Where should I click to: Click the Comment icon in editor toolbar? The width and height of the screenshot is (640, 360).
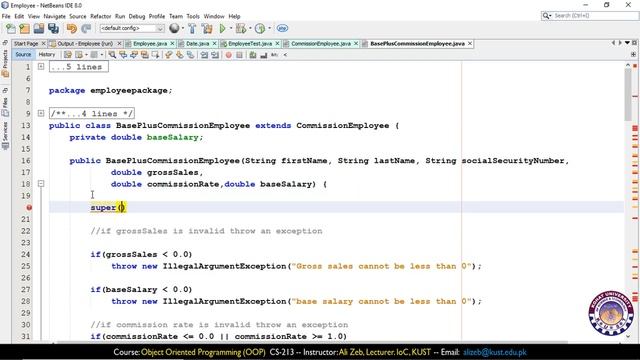pyautogui.click(x=253, y=54)
